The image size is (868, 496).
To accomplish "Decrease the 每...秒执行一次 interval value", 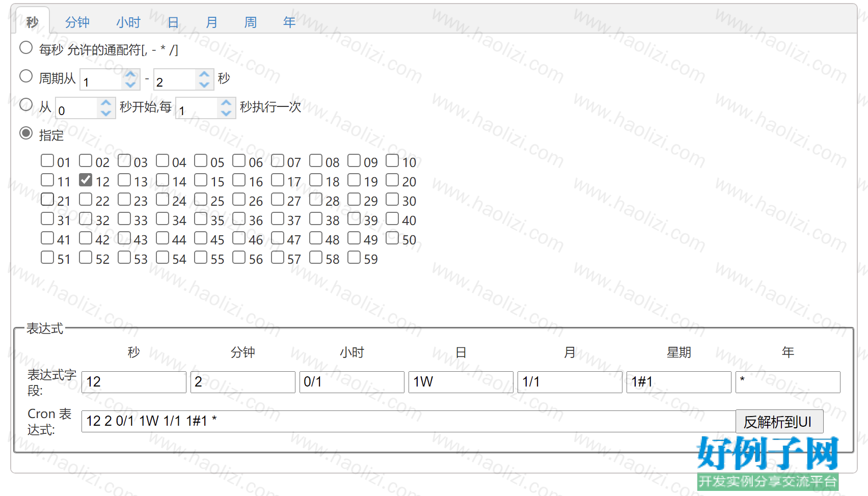I will click(226, 113).
